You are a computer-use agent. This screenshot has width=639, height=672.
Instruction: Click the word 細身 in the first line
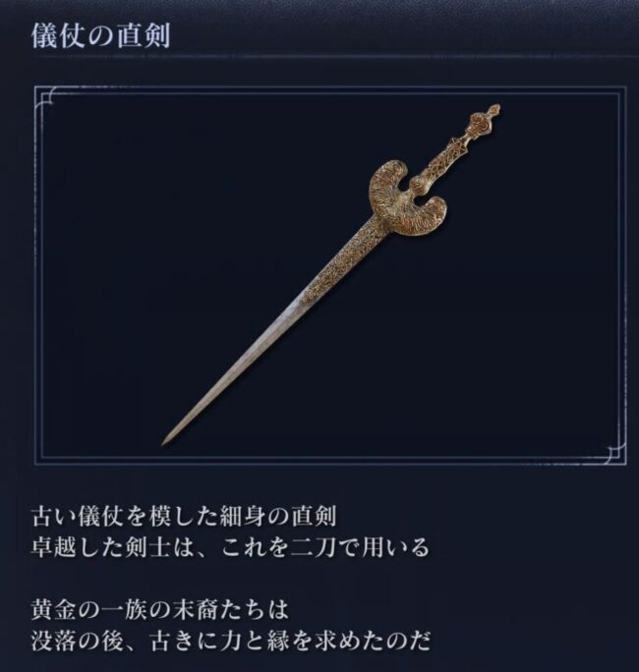click(x=243, y=516)
